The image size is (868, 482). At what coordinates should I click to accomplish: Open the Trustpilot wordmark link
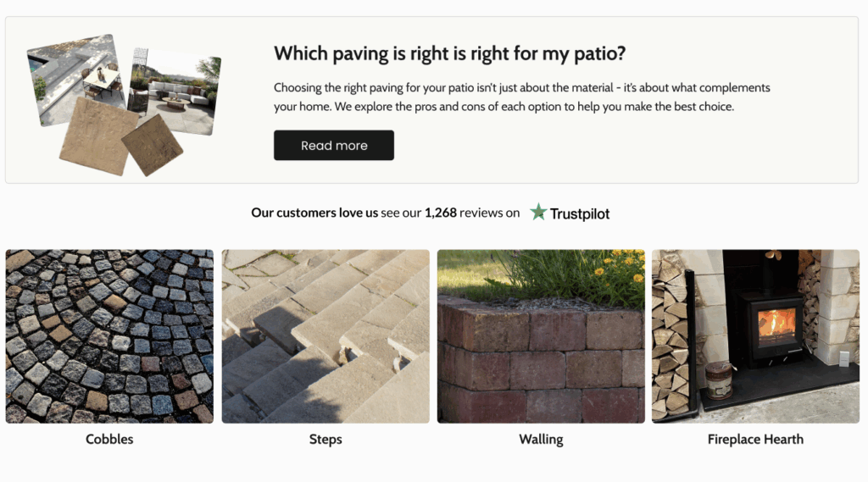click(x=580, y=213)
